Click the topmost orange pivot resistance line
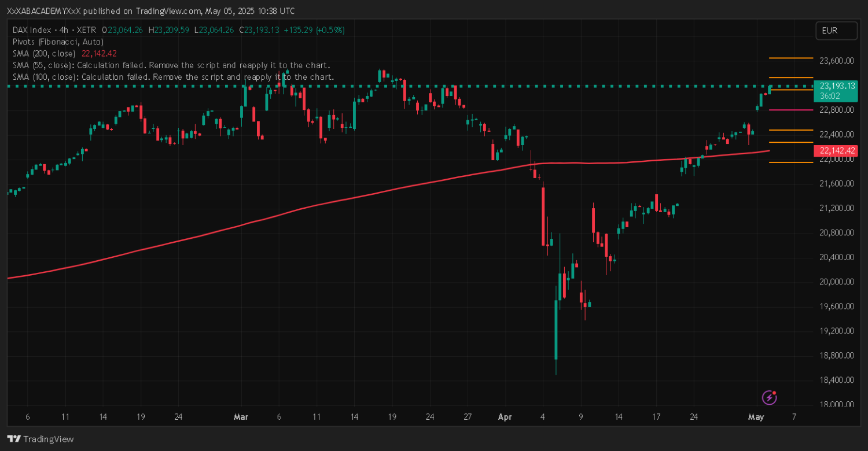 (x=790, y=58)
